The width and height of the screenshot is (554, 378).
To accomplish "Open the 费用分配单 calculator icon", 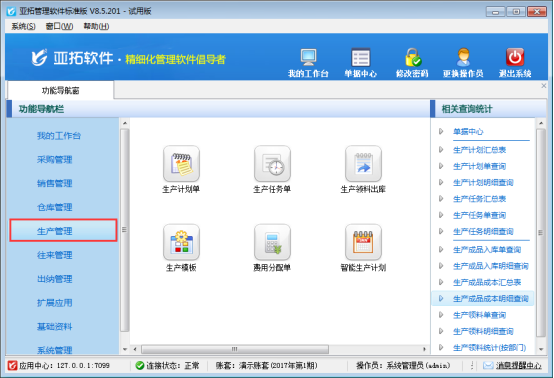I will (x=272, y=242).
